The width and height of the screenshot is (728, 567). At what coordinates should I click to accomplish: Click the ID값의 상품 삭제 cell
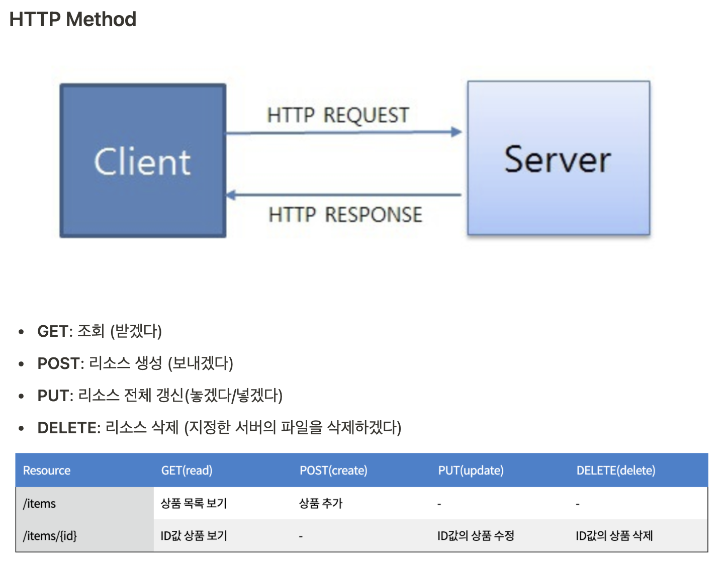point(614,536)
